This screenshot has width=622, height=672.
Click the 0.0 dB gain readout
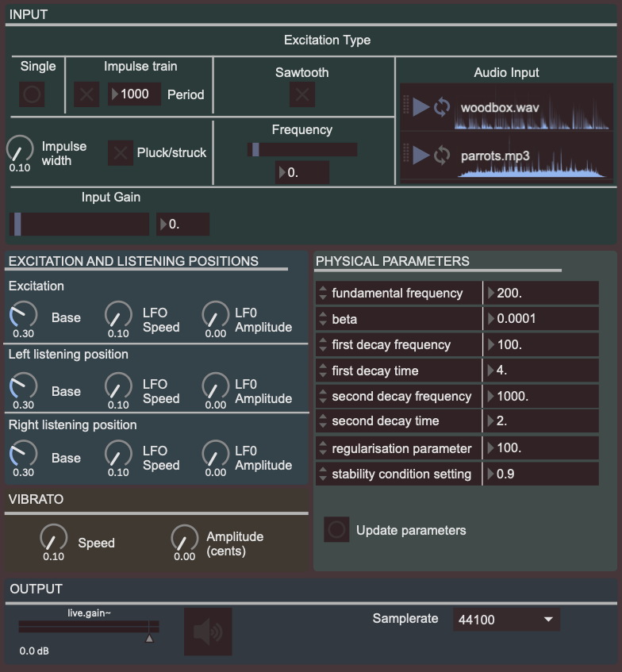click(x=34, y=651)
